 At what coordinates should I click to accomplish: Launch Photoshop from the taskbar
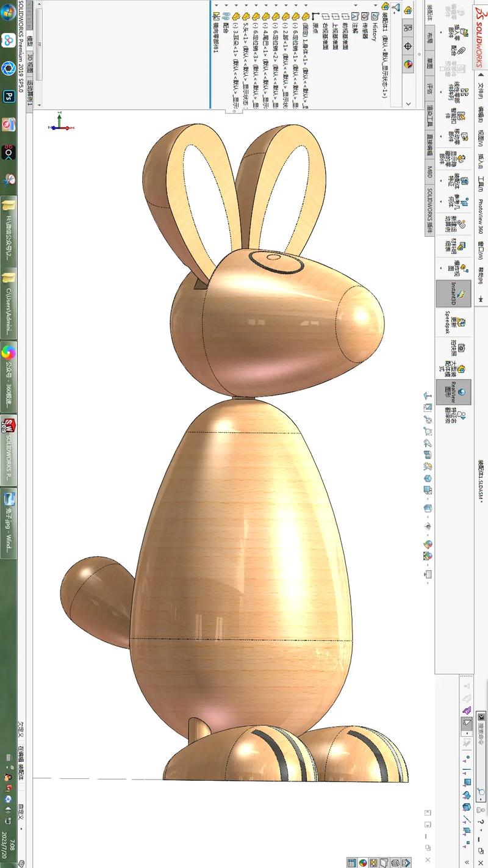[9, 96]
